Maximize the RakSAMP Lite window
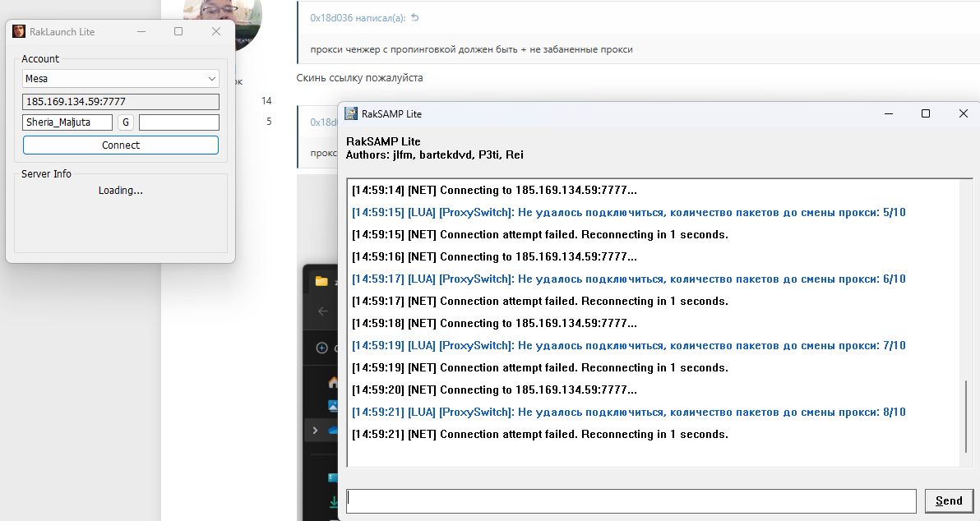The width and height of the screenshot is (980, 521). click(x=926, y=113)
